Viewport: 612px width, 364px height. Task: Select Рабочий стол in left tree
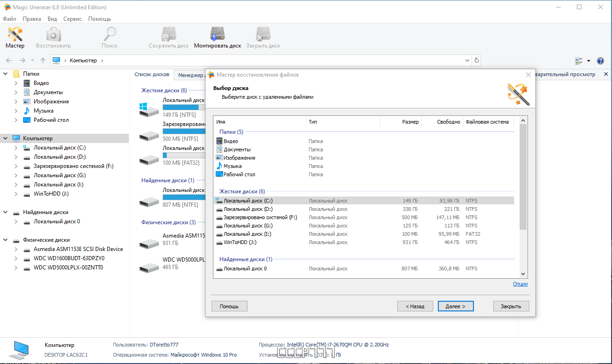tap(51, 120)
